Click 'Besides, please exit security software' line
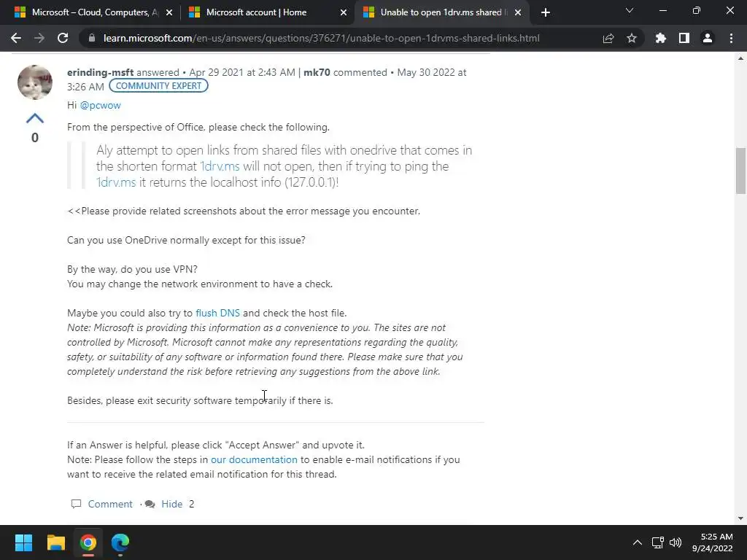 [x=200, y=400]
